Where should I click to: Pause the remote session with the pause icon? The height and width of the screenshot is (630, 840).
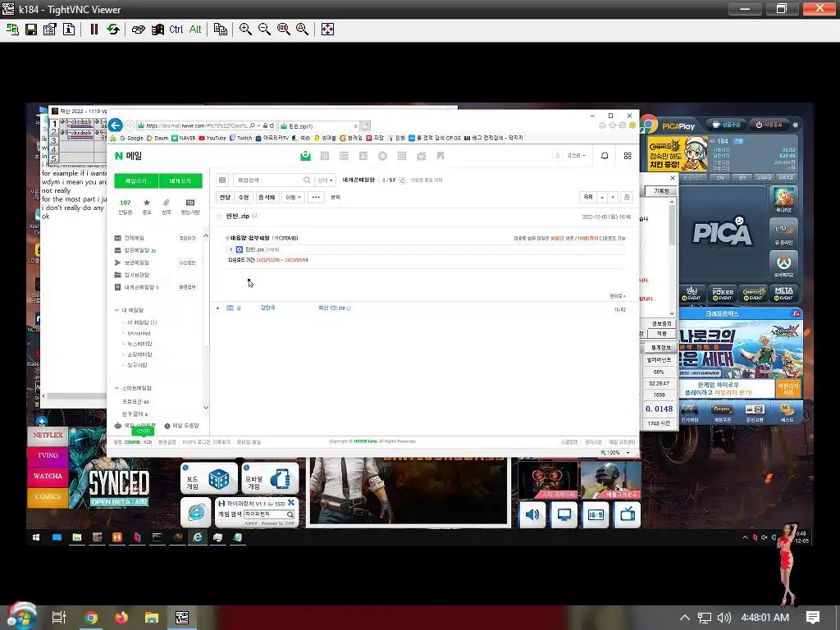click(94, 30)
